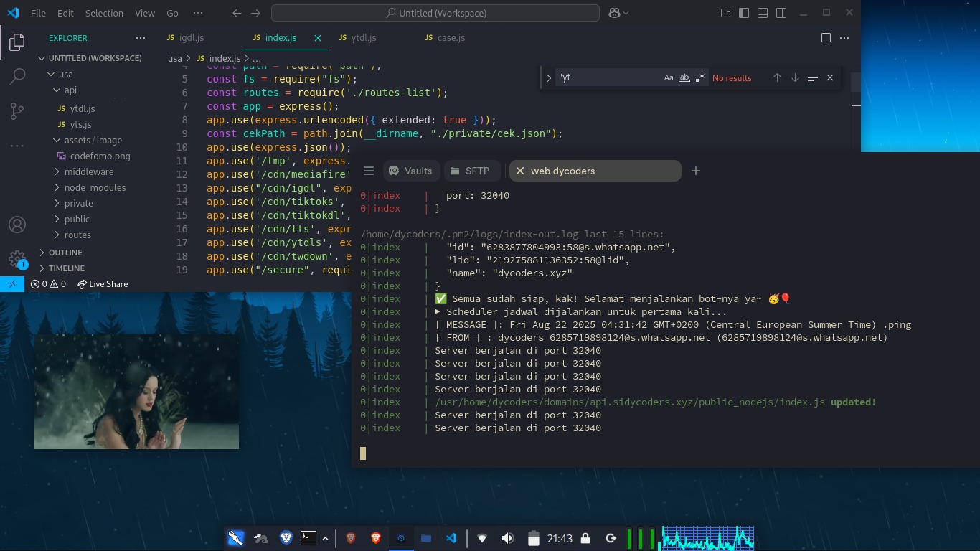The width and height of the screenshot is (980, 551).
Task: Split the editor right
Action: 826,37
